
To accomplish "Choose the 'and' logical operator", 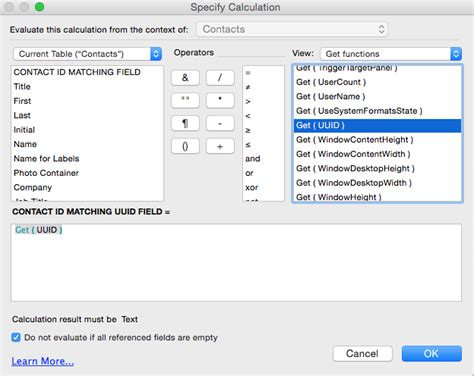I will tap(263, 159).
